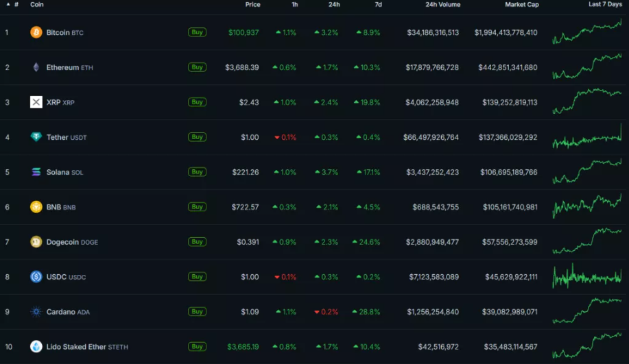Image resolution: width=629 pixels, height=364 pixels.
Task: Sort by the Coin column header
Action: [x=37, y=4]
